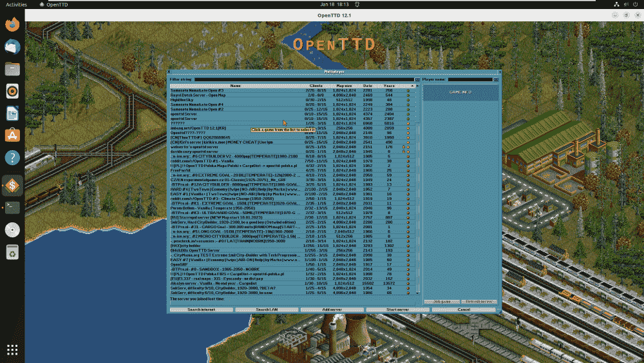Click status dot of FreeForAll row
644x363 pixels.
pyautogui.click(x=408, y=170)
